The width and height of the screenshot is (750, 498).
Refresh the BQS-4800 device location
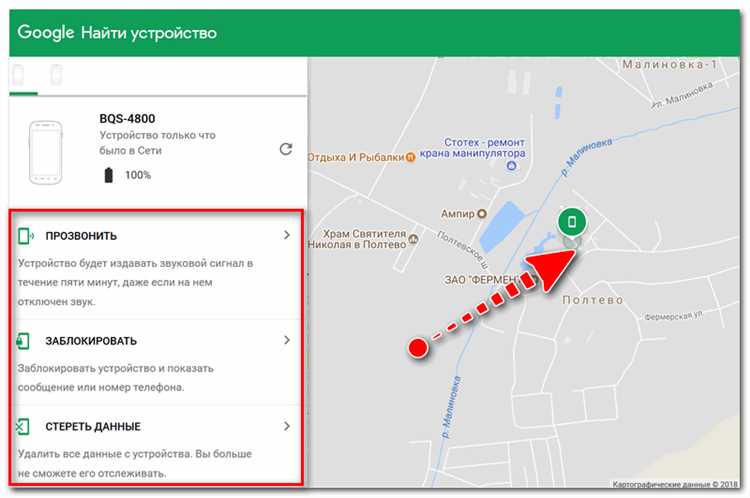(286, 149)
